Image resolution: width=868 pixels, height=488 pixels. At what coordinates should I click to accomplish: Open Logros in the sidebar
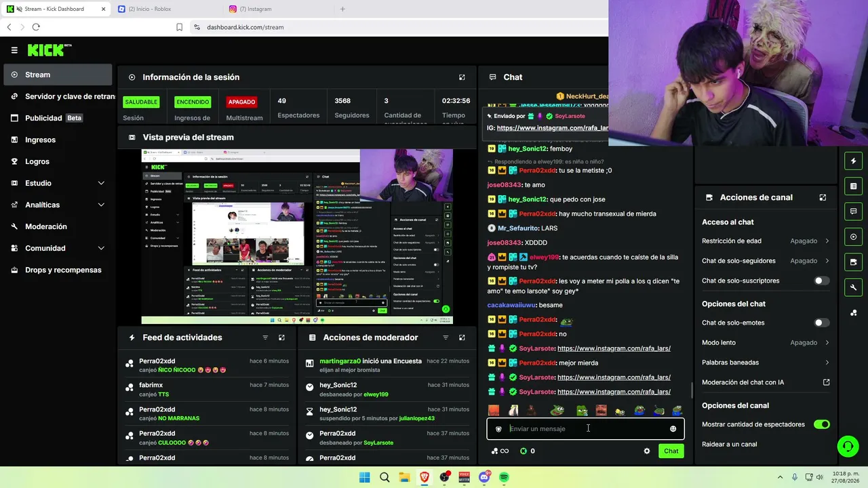58,161
